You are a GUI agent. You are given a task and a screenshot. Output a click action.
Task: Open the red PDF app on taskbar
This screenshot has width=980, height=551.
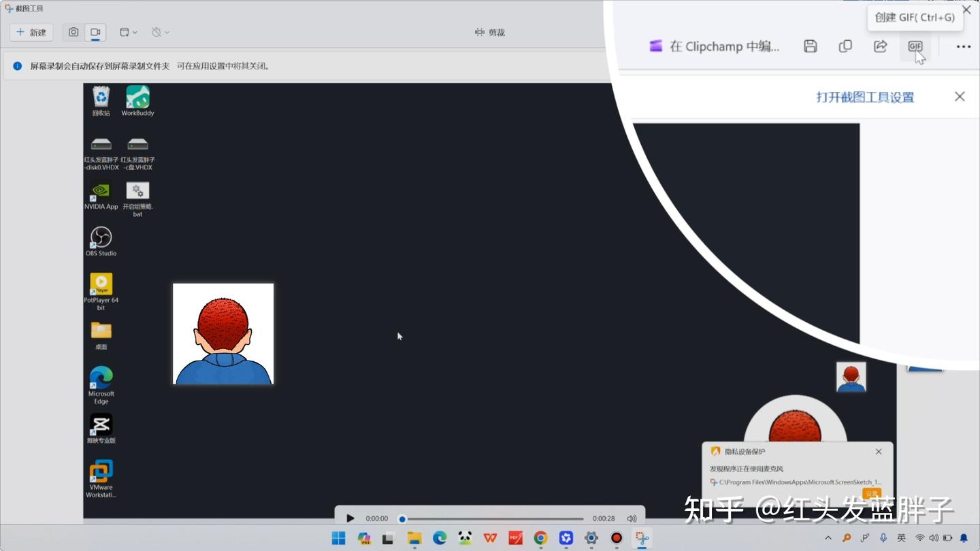[515, 538]
